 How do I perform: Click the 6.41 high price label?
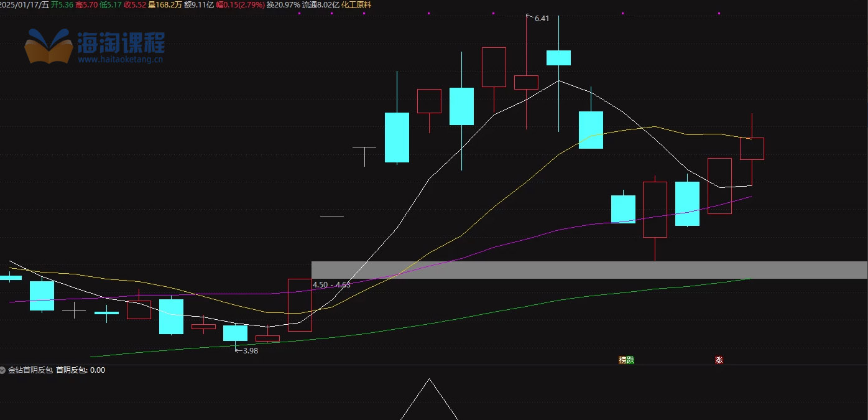tap(541, 19)
